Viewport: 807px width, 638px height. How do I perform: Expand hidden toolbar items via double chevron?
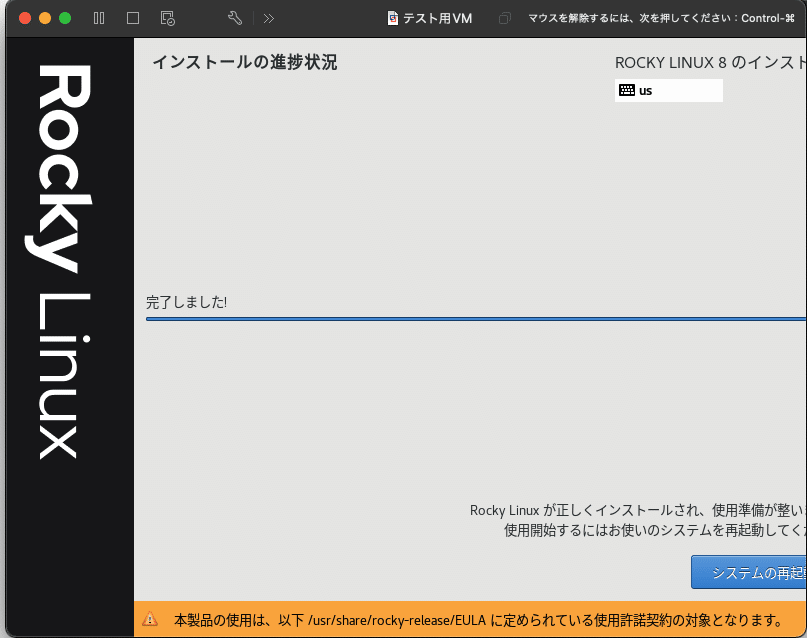[x=268, y=18]
